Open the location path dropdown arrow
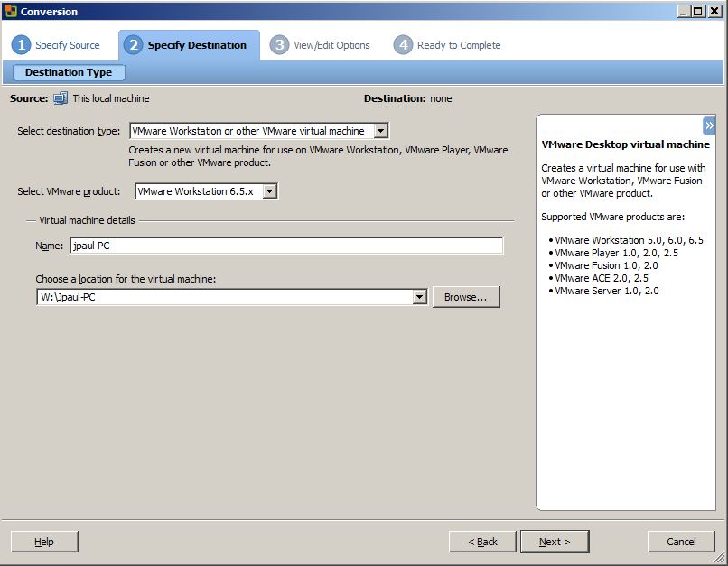The height and width of the screenshot is (566, 728). (x=420, y=297)
